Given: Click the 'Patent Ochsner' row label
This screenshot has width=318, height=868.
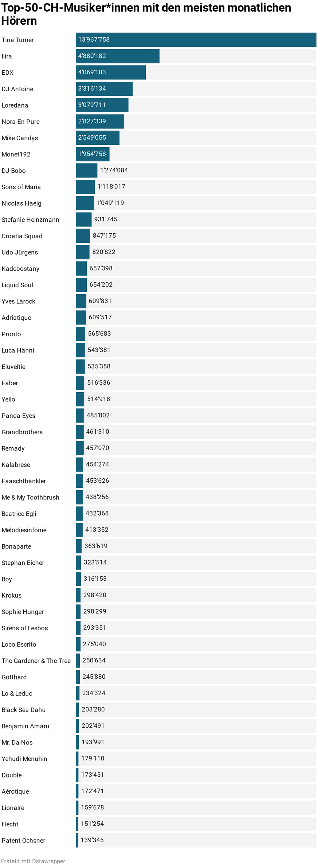Looking at the screenshot, I should (x=23, y=841).
